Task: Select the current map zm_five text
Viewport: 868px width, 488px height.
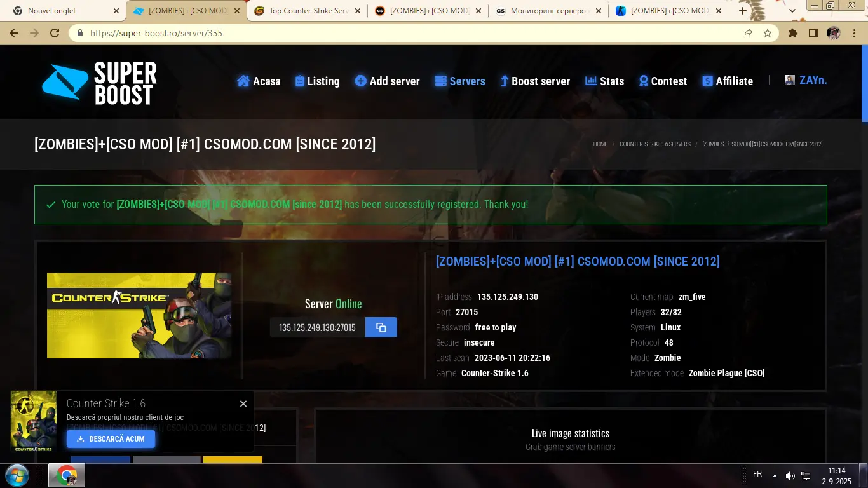Action: point(692,297)
